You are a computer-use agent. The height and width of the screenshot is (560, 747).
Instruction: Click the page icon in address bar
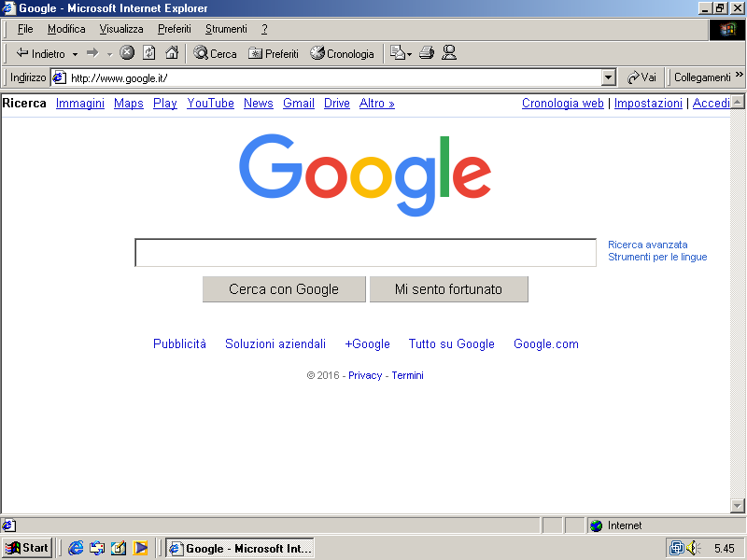coord(59,77)
